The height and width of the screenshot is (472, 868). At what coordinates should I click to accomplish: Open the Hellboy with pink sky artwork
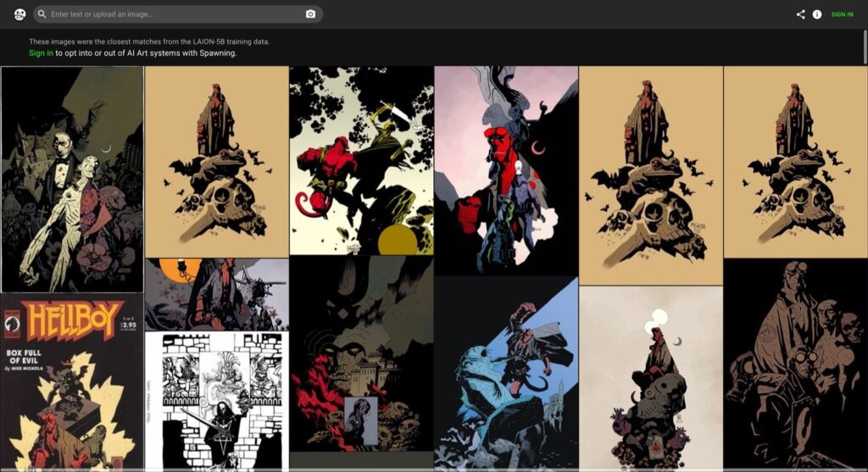coord(506,170)
